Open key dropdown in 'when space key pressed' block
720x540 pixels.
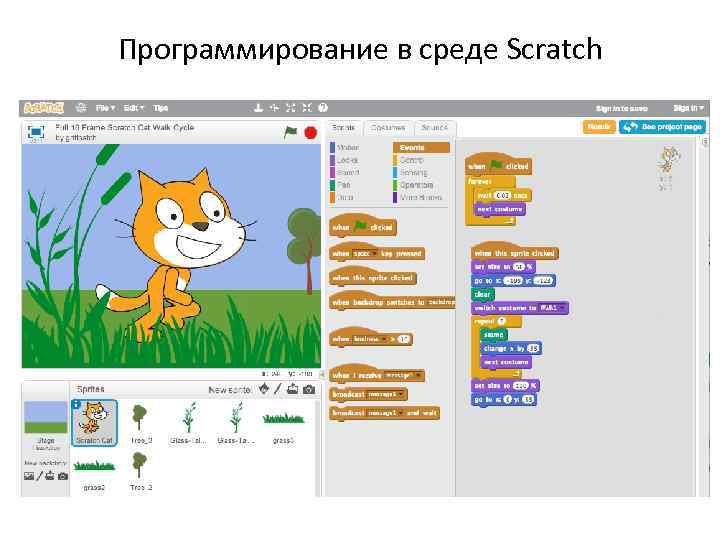click(365, 253)
